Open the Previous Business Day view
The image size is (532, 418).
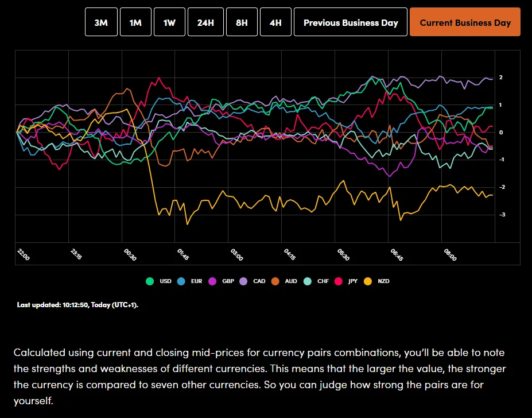[x=351, y=22]
